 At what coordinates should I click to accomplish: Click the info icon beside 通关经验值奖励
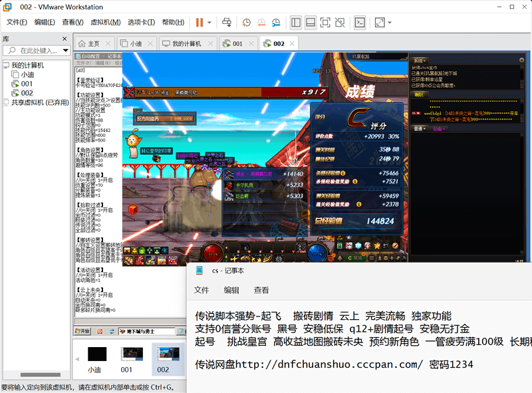tap(358, 204)
